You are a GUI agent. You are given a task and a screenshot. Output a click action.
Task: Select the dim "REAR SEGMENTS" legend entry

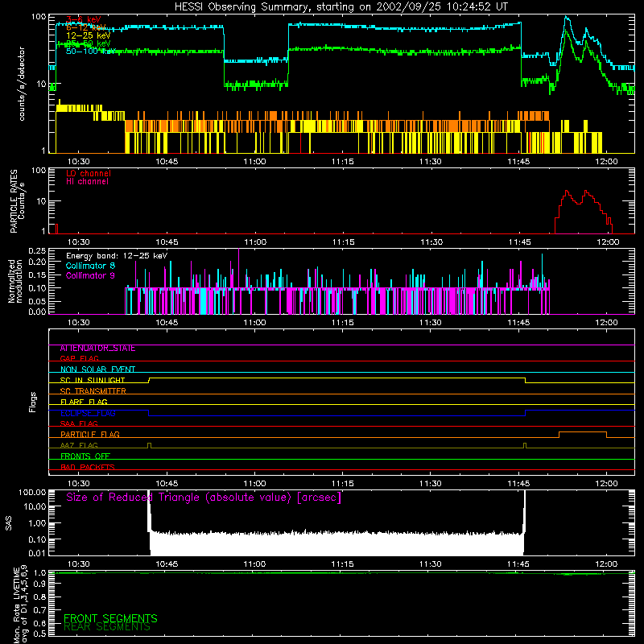pos(107,627)
